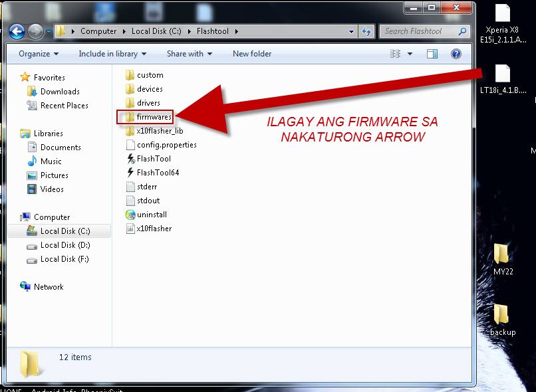This screenshot has width=536, height=392.
Task: Select the x10flasher_lib folder
Action: (154, 131)
